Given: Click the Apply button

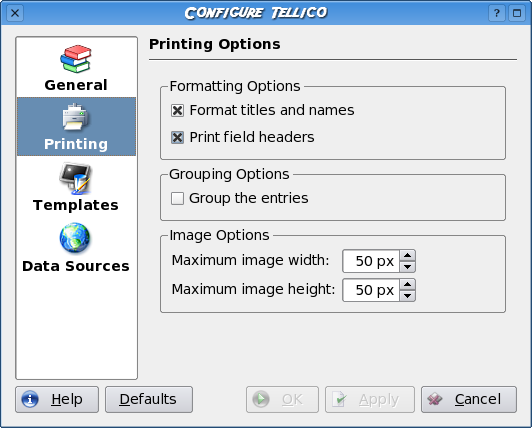Looking at the screenshot, I should tap(370, 399).
